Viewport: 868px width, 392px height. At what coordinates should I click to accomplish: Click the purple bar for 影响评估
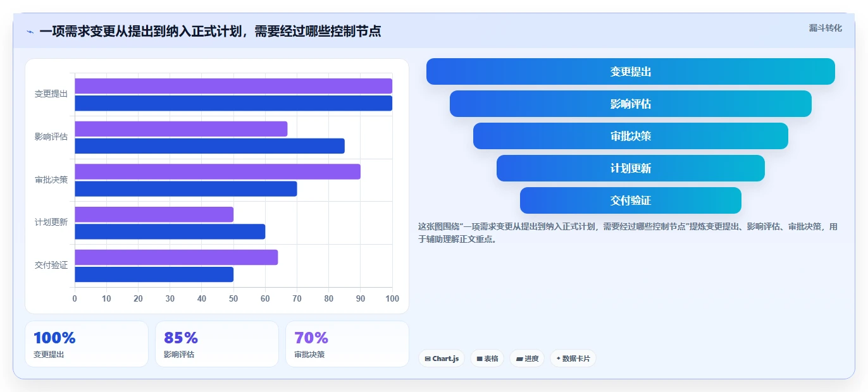click(181, 129)
